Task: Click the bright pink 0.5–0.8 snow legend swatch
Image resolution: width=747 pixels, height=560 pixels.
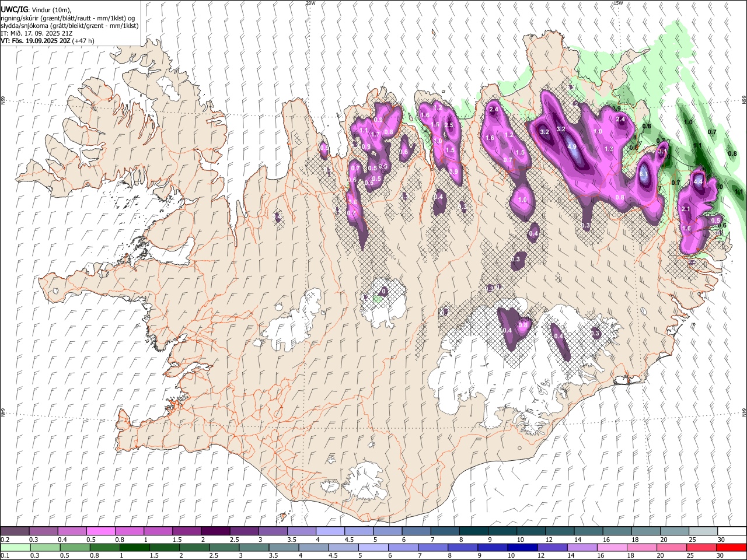Action: (101, 531)
